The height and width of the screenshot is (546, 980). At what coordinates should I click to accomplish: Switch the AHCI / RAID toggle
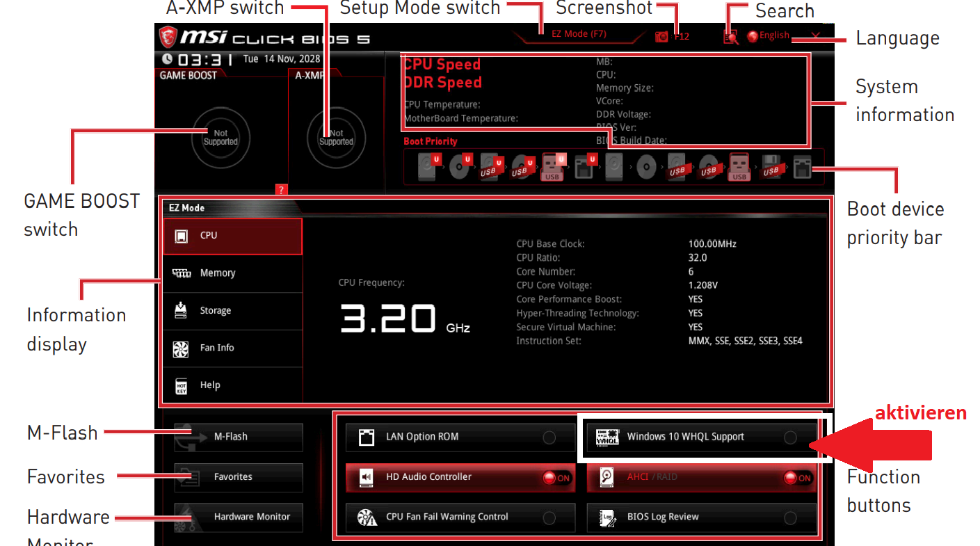(702, 477)
